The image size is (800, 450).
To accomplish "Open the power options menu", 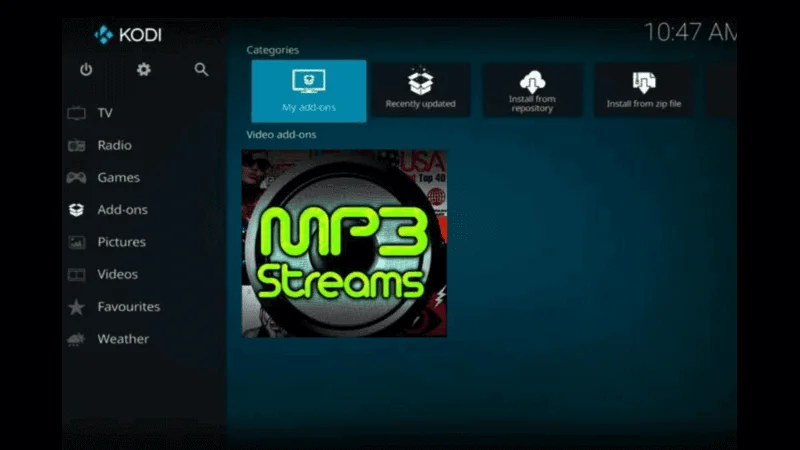I will pyautogui.click(x=86, y=69).
